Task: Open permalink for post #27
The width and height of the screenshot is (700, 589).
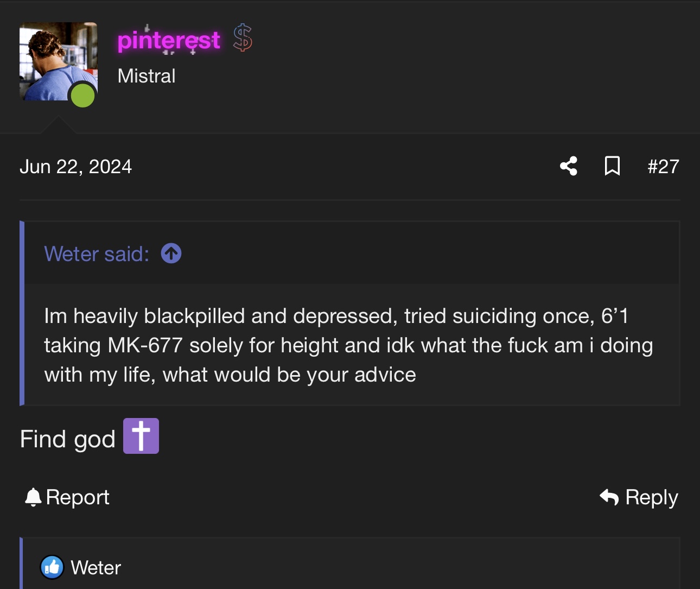Action: pos(663,167)
